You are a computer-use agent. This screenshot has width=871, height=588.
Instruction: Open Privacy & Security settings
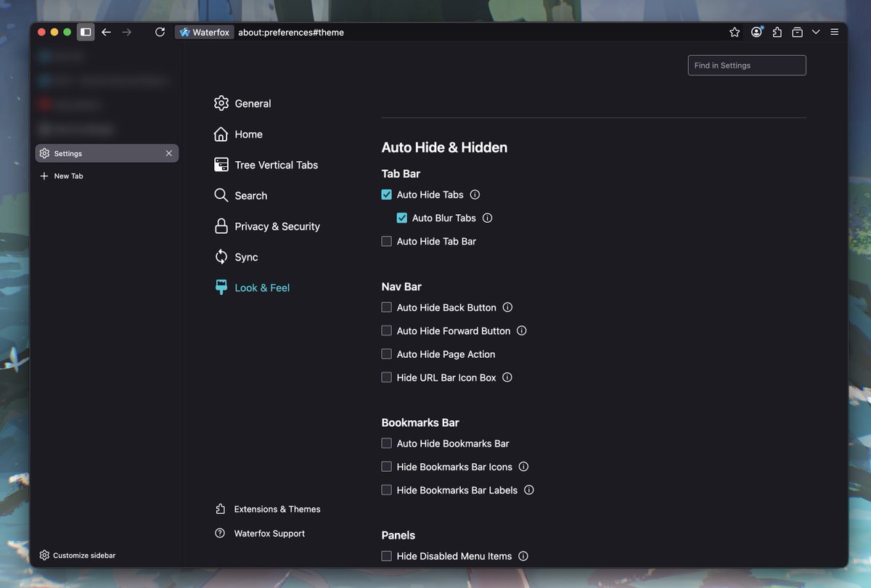266,226
